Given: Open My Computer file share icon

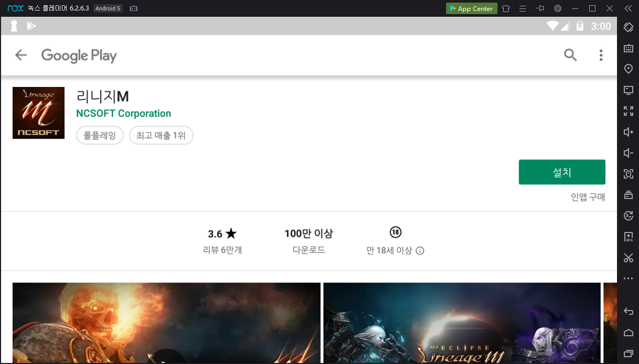Looking at the screenshot, I should coord(628,90).
